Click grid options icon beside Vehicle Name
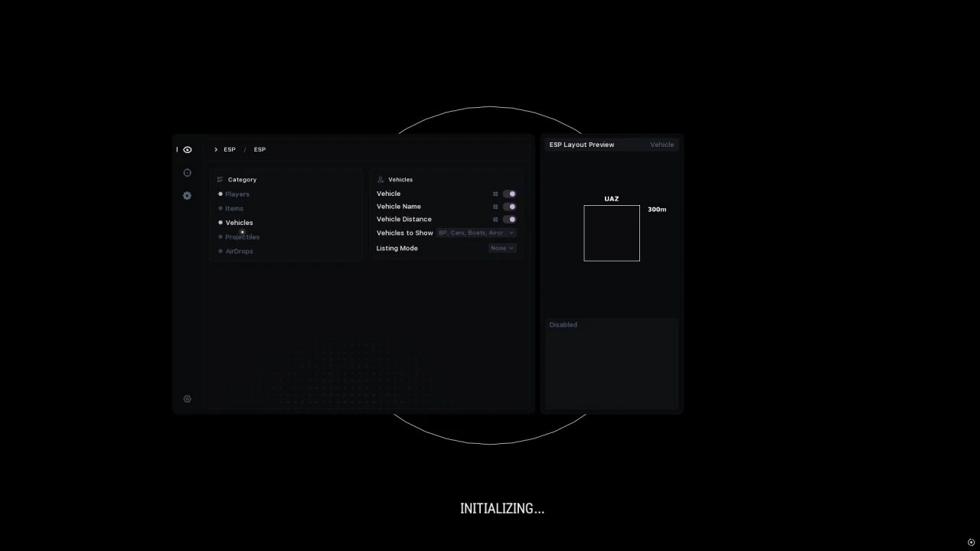The width and height of the screenshot is (980, 551). (495, 207)
